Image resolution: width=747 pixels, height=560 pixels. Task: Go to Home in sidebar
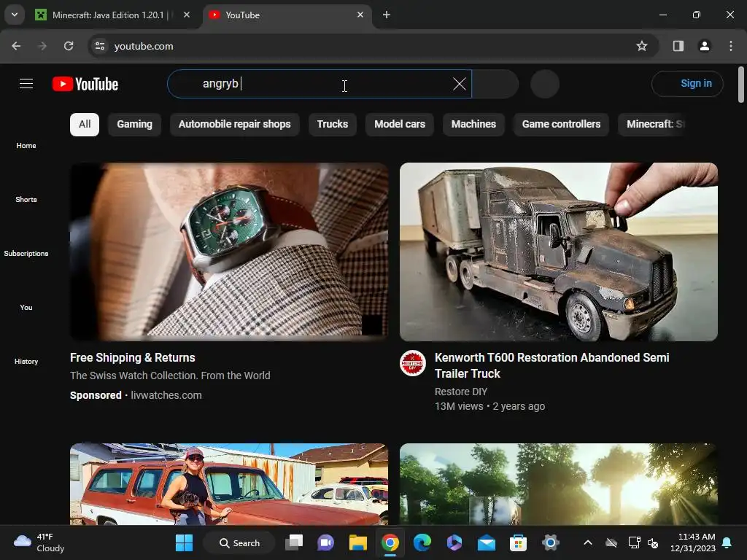(26, 145)
